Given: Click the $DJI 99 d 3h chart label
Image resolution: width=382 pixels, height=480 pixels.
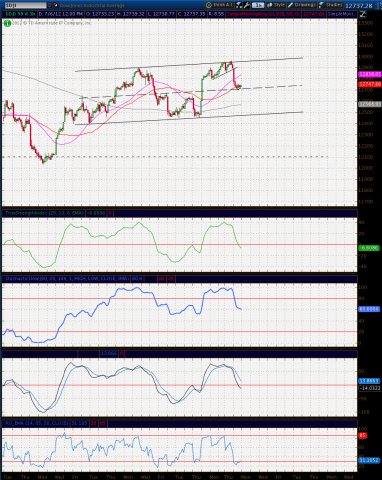Looking at the screenshot, I should [x=19, y=14].
